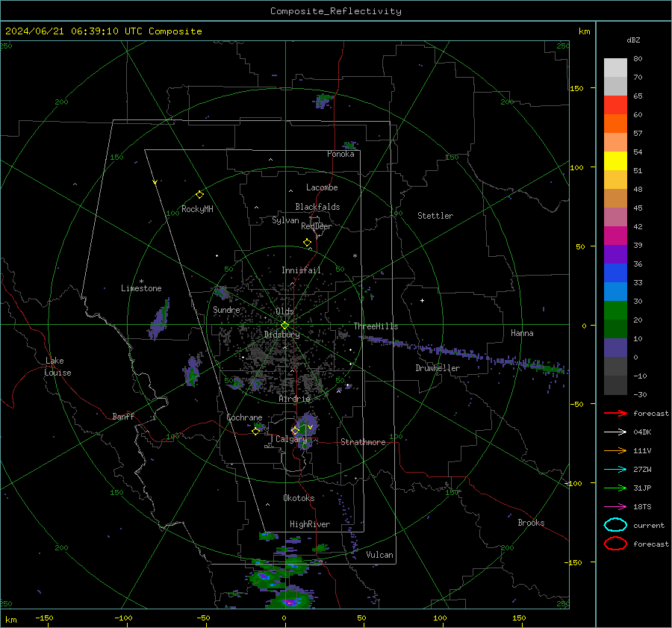Select the cyan 27ZW arrow icon

pos(615,470)
